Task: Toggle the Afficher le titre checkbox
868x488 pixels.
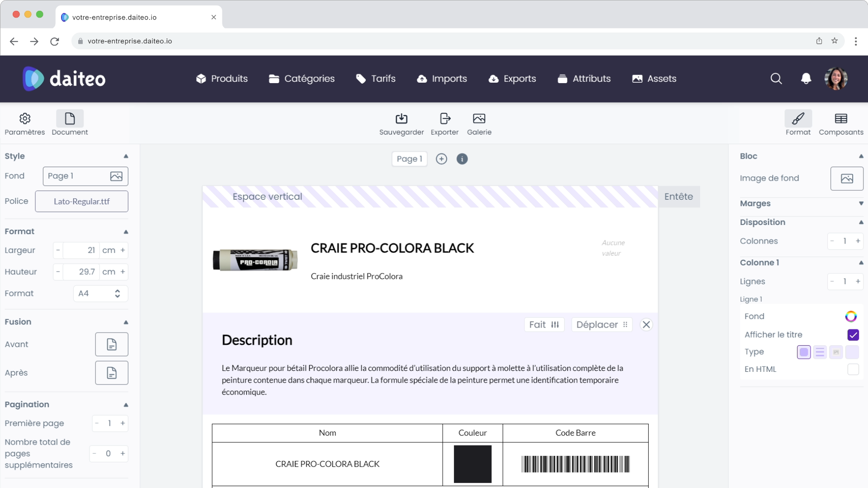Action: 853,335
